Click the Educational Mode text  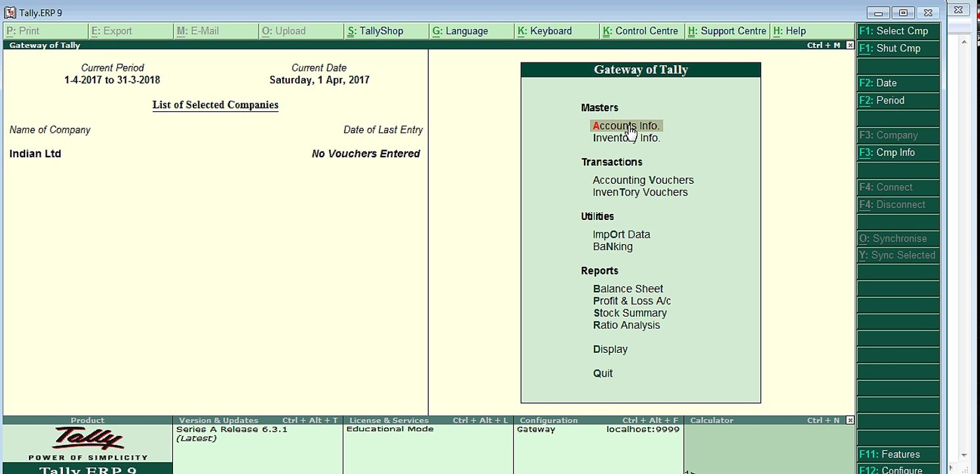coord(390,429)
